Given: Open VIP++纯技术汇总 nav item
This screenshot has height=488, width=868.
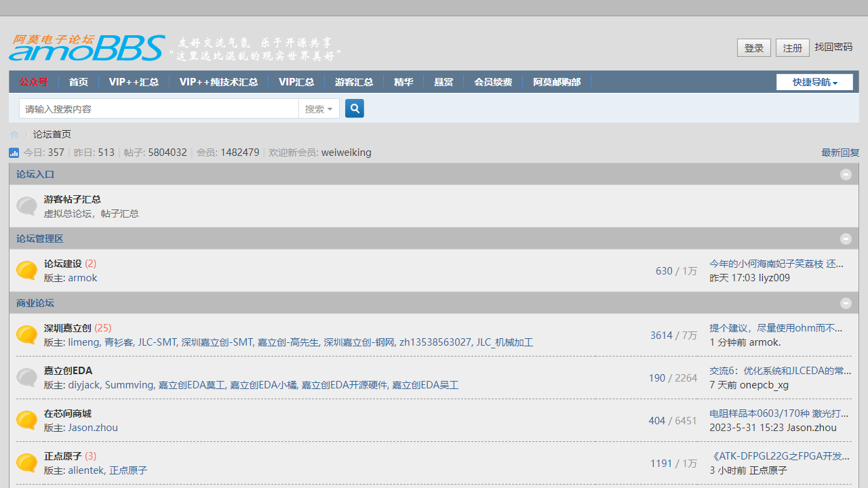Looking at the screenshot, I should pyautogui.click(x=218, y=82).
